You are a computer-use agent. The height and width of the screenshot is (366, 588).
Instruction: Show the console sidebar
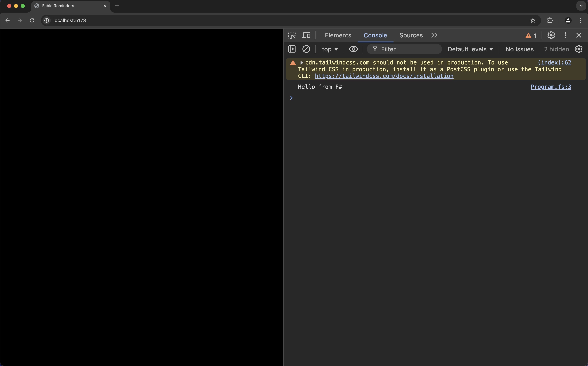[292, 49]
